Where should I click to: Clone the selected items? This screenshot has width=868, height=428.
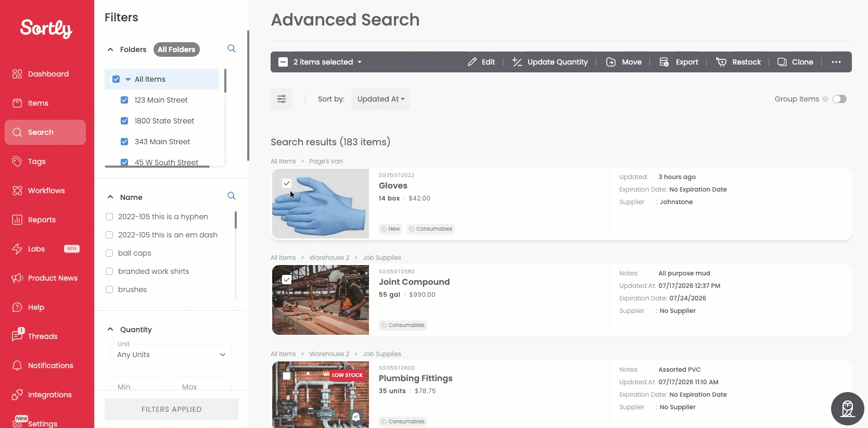(x=795, y=62)
